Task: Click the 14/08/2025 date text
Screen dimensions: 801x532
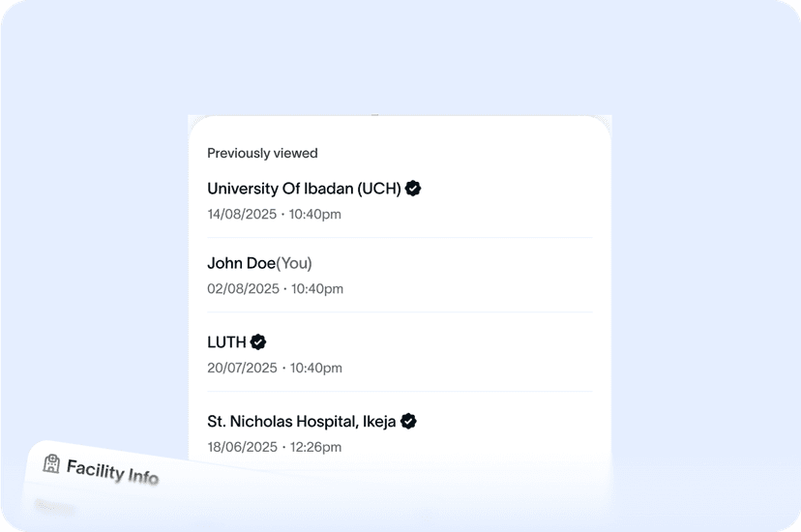Action: [x=243, y=214]
